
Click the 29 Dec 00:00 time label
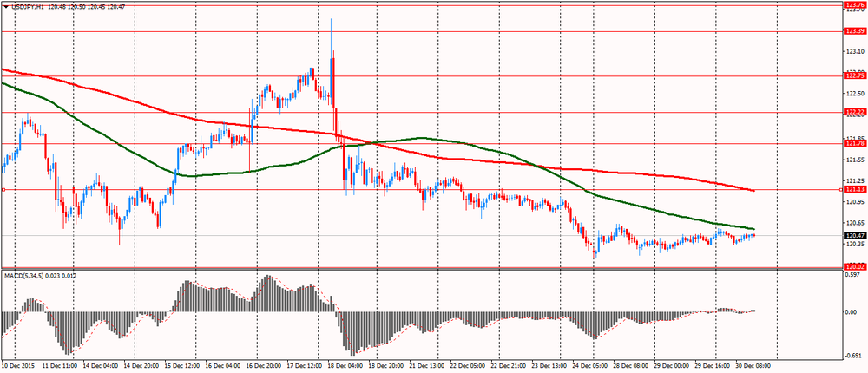coord(672,366)
